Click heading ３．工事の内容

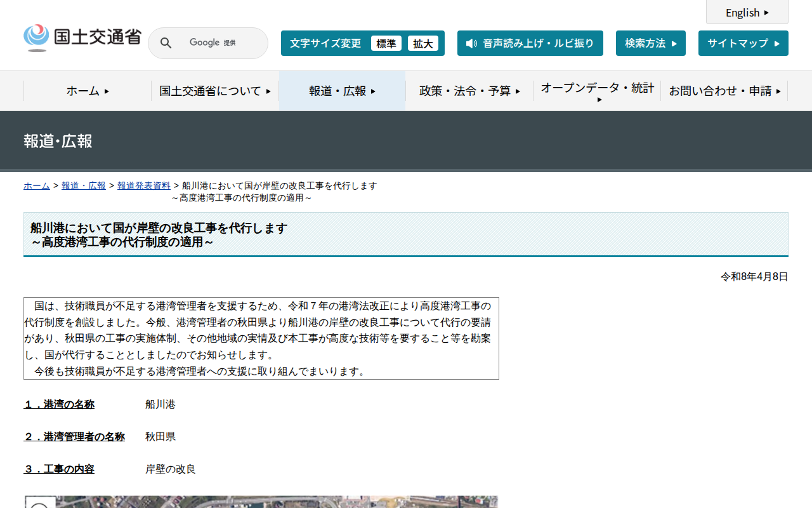59,469
